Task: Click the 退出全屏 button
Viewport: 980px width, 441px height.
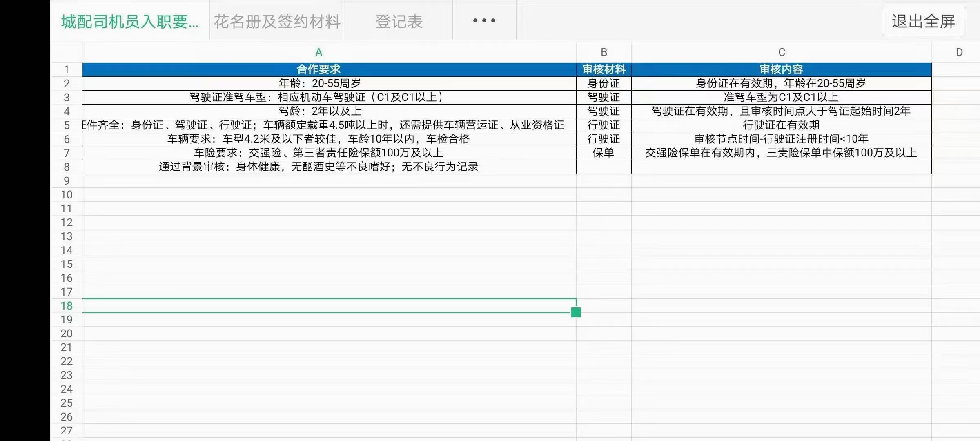Action: point(923,21)
